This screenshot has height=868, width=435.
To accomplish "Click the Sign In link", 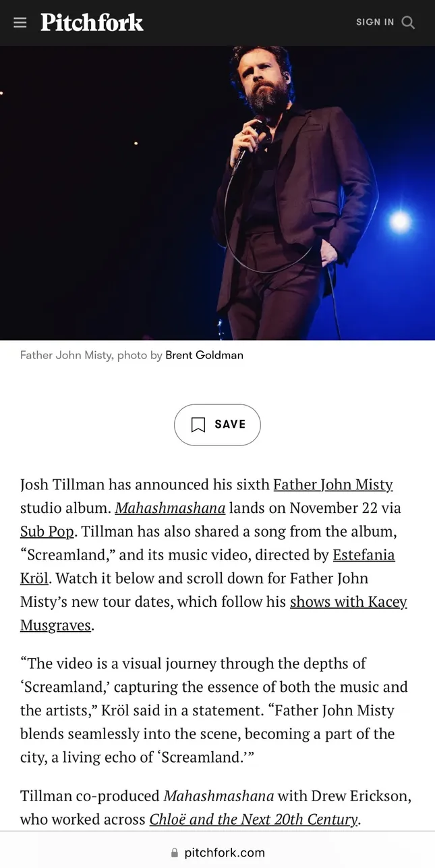I will click(x=375, y=22).
